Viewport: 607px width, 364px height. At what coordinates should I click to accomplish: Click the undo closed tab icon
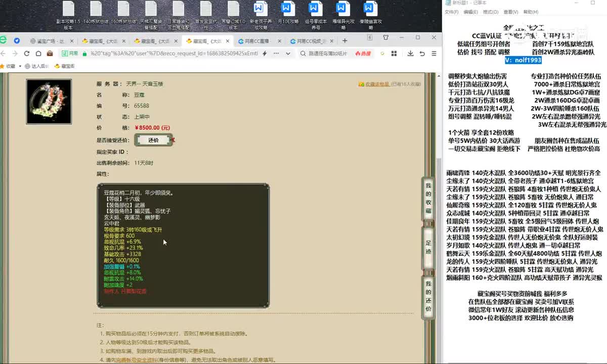point(421,54)
